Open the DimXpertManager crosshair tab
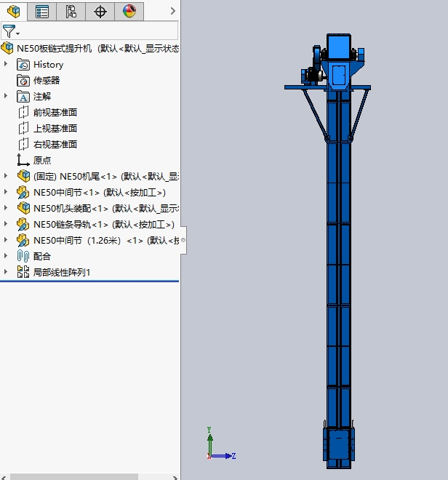The width and height of the screenshot is (448, 480). pos(100,12)
